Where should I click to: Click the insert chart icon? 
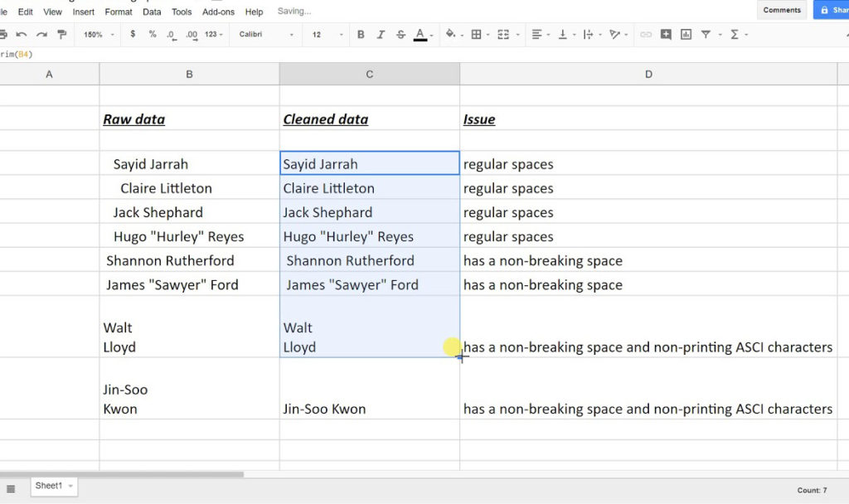click(686, 35)
